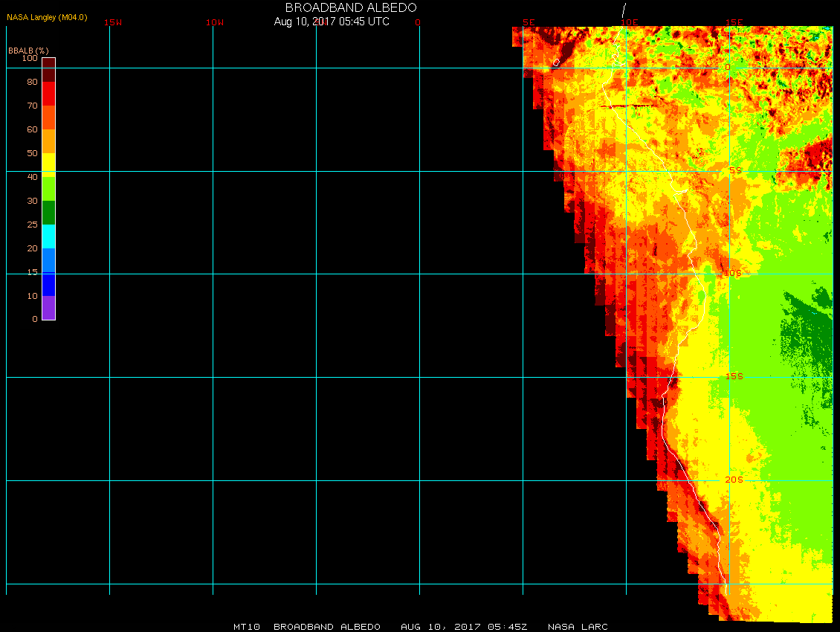Click the bright red 70–80% legend swatch
840x632 pixels.
pyautogui.click(x=48, y=94)
